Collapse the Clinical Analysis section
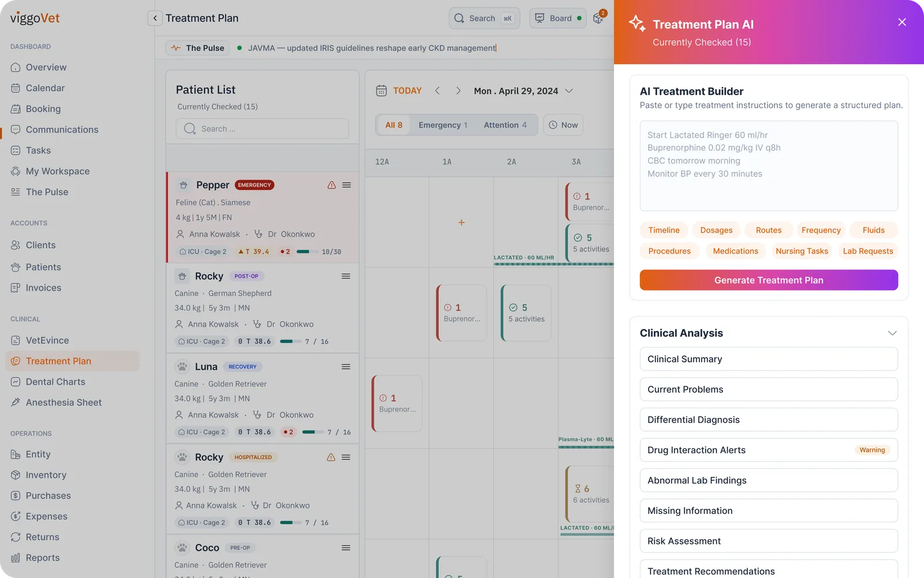Viewport: 924px width, 578px height. 892,333
